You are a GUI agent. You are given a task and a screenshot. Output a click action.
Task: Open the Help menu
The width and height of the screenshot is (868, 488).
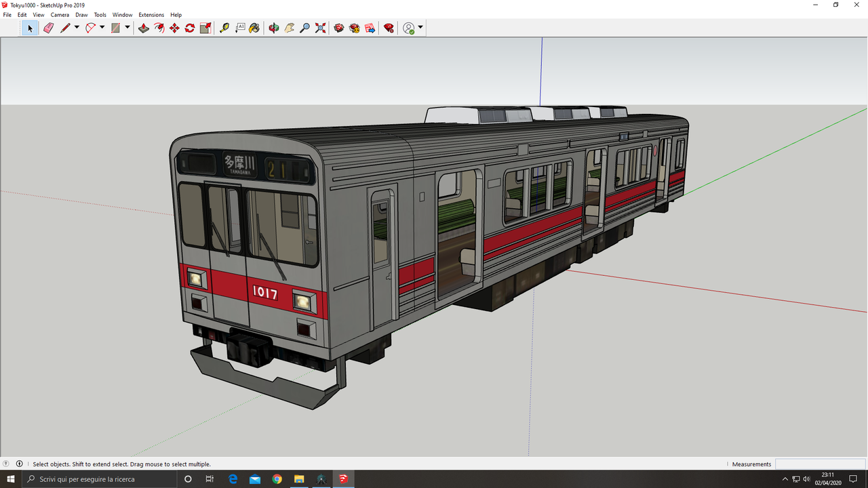(176, 15)
